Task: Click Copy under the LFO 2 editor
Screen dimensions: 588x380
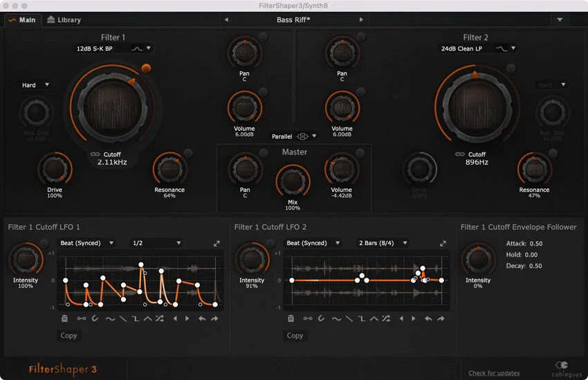Action: (295, 336)
